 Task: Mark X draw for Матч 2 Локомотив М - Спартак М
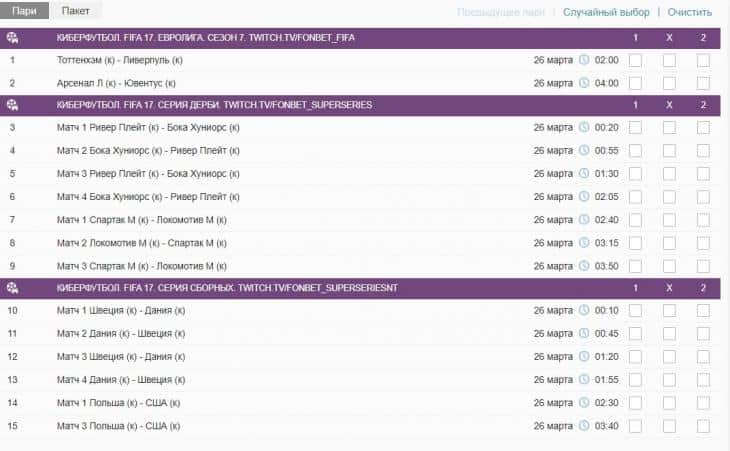click(x=669, y=242)
